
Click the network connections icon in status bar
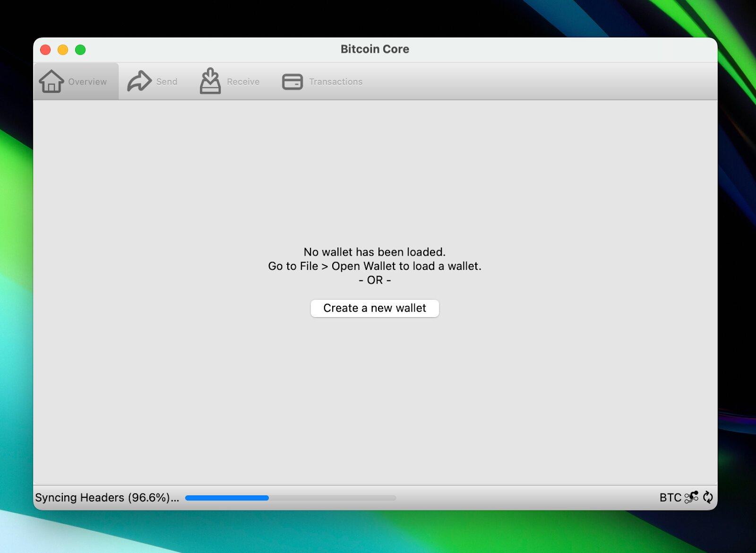pyautogui.click(x=691, y=497)
